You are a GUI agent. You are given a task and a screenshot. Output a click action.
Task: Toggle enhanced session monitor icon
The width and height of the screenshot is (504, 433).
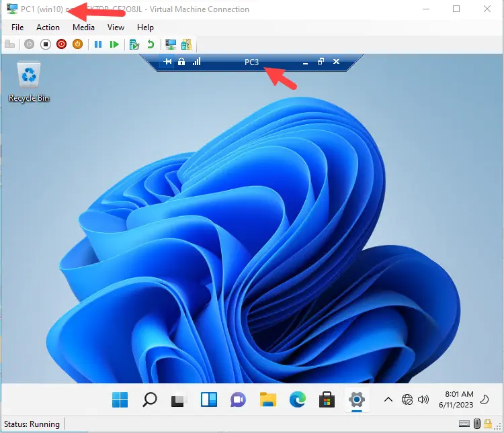point(171,44)
